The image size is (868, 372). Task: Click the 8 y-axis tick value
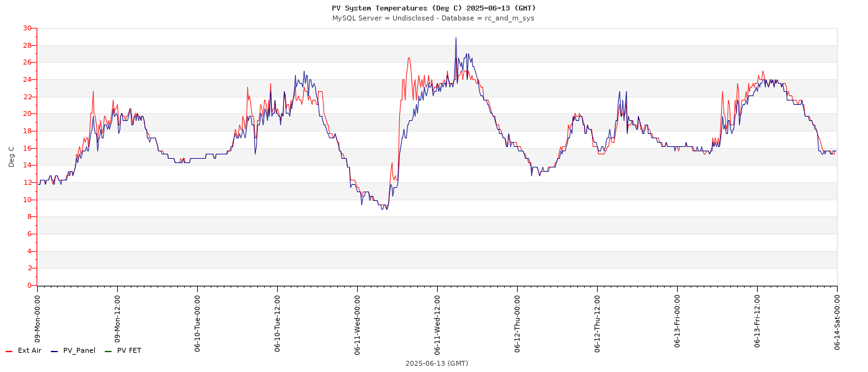coord(29,216)
